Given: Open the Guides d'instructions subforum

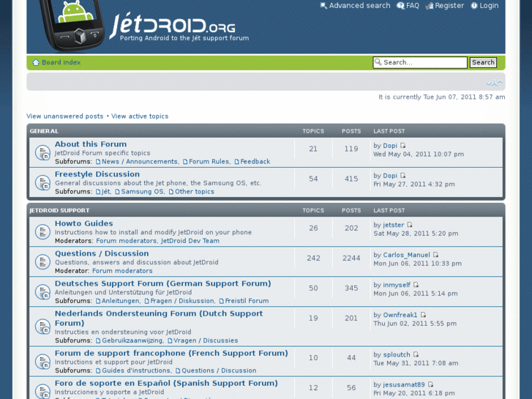Looking at the screenshot, I should coord(136,370).
